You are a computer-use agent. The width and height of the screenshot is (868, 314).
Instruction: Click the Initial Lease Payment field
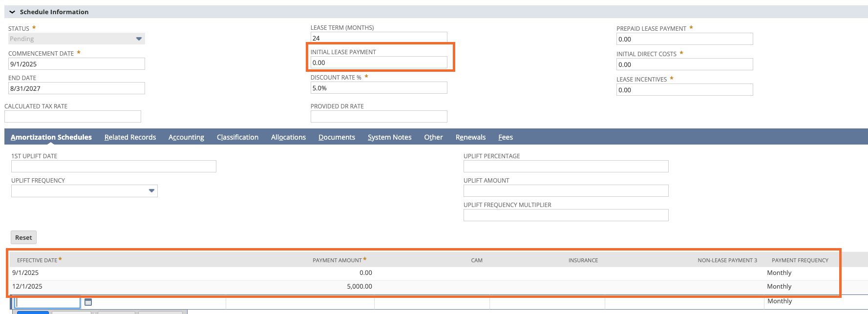coord(379,63)
